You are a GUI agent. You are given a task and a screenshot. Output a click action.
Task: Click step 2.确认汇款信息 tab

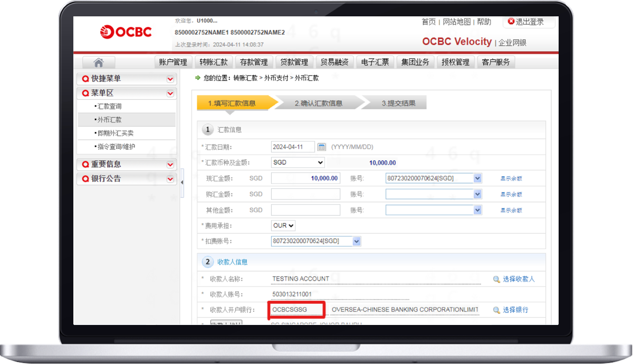320,103
